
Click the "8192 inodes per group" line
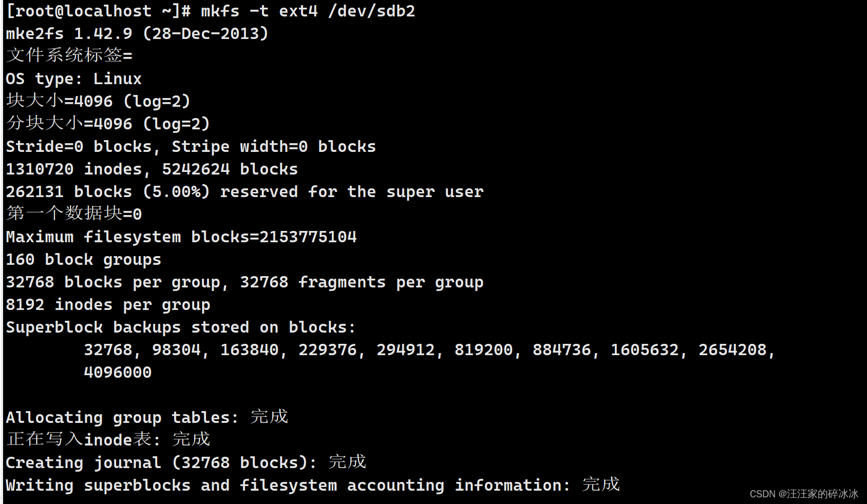tap(108, 304)
